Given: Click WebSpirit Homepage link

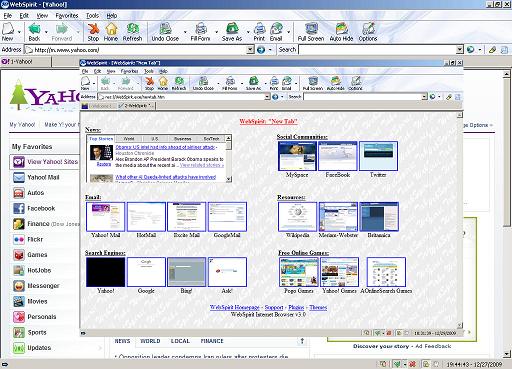Looking at the screenshot, I should (x=235, y=307).
